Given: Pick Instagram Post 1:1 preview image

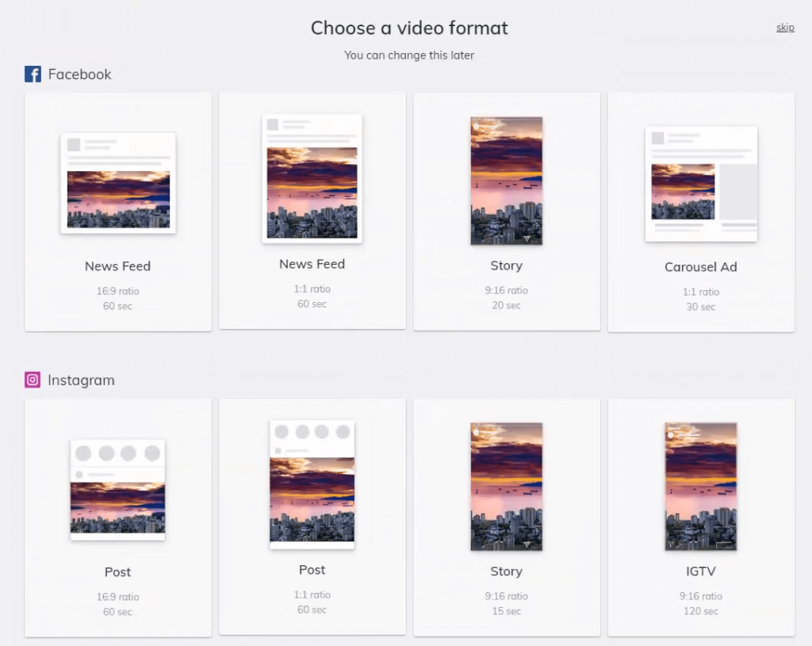Looking at the screenshot, I should 312,484.
